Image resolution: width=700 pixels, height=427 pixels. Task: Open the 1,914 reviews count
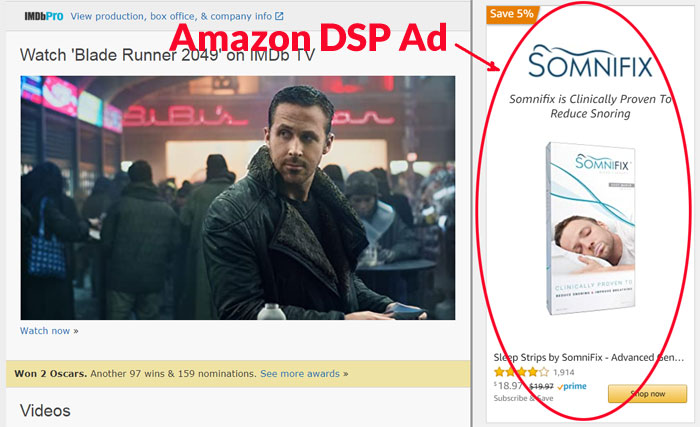click(563, 372)
